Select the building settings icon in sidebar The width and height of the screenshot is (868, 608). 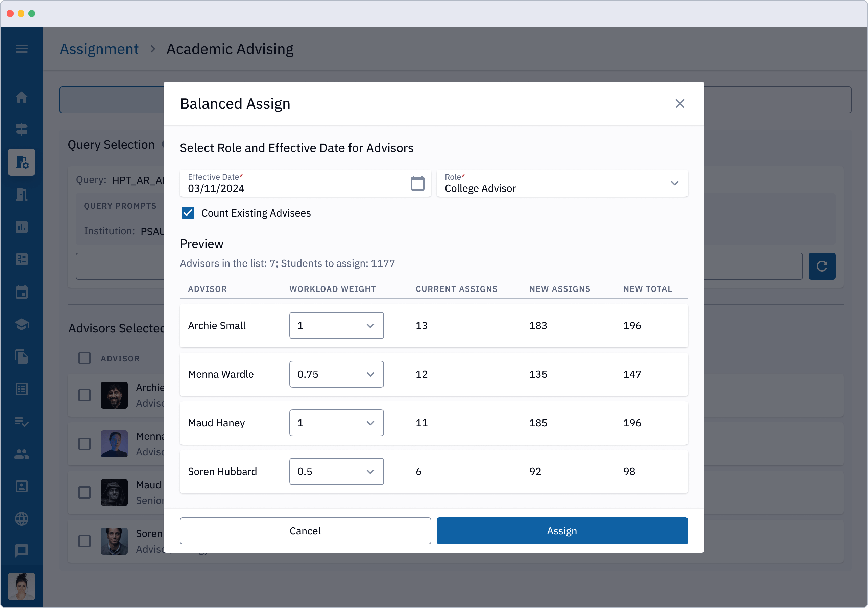point(22,162)
